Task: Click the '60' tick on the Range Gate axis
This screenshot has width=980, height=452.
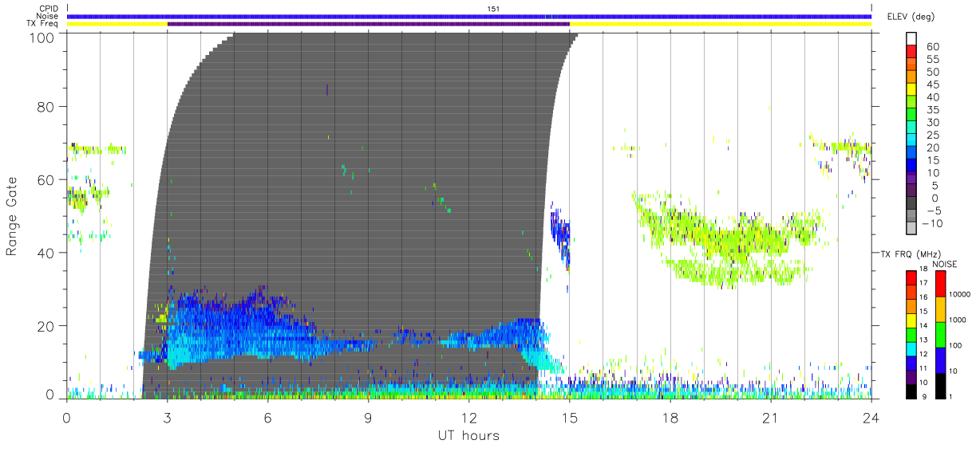Action: coord(46,179)
